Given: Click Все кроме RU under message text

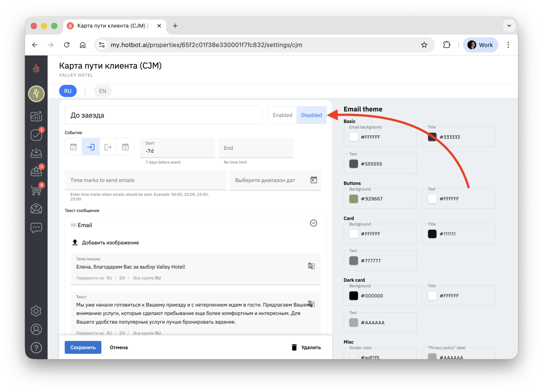Looking at the screenshot, I should tap(147, 333).
